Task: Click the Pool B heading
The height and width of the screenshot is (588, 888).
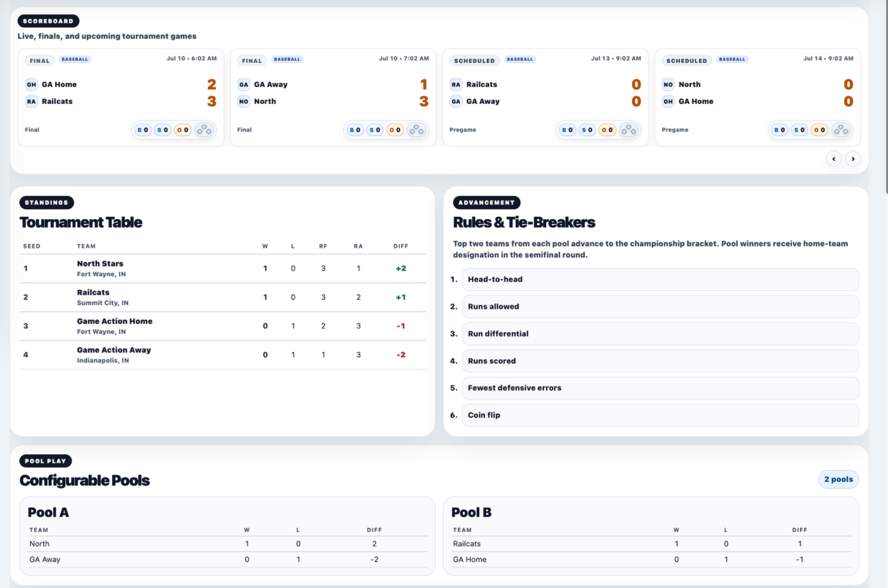Action: pos(471,512)
